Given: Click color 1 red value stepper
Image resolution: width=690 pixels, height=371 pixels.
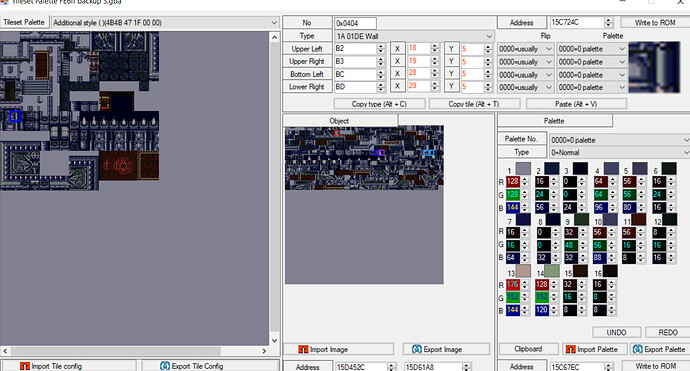Looking at the screenshot, I should point(525,181).
